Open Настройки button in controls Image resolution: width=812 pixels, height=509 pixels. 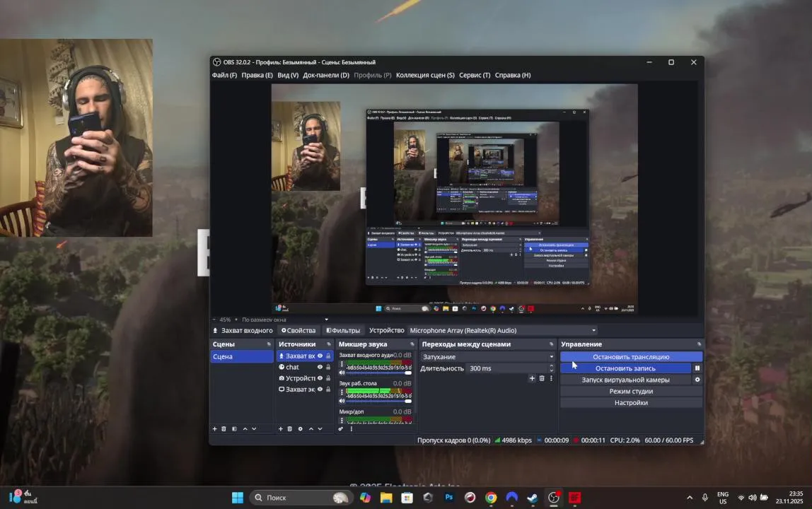[x=631, y=402]
